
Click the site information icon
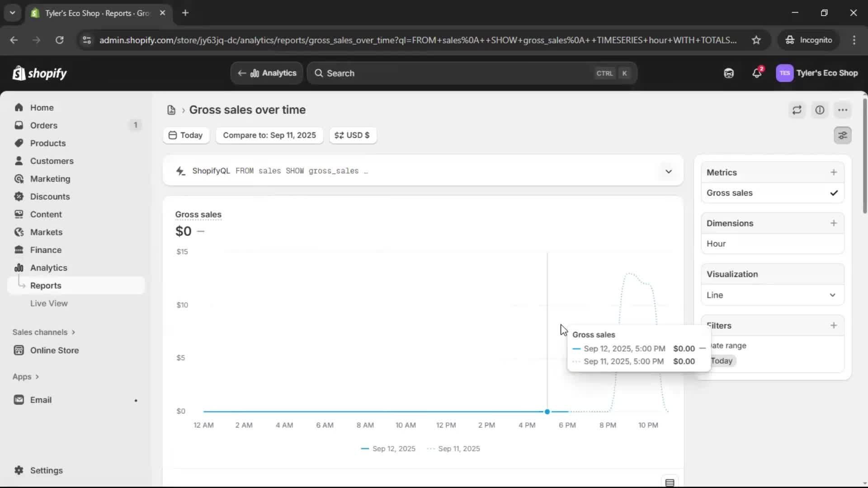click(x=87, y=40)
